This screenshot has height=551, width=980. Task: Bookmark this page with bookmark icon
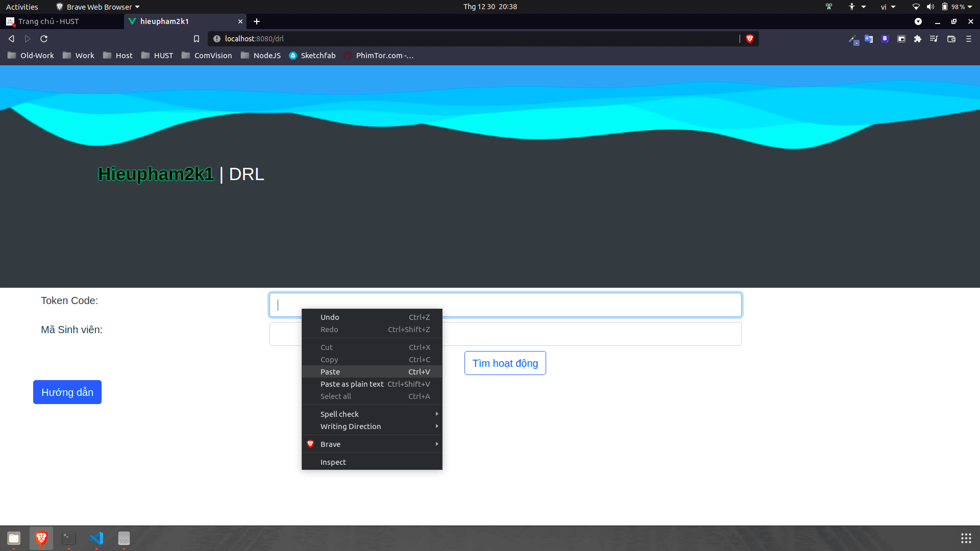[x=197, y=39]
